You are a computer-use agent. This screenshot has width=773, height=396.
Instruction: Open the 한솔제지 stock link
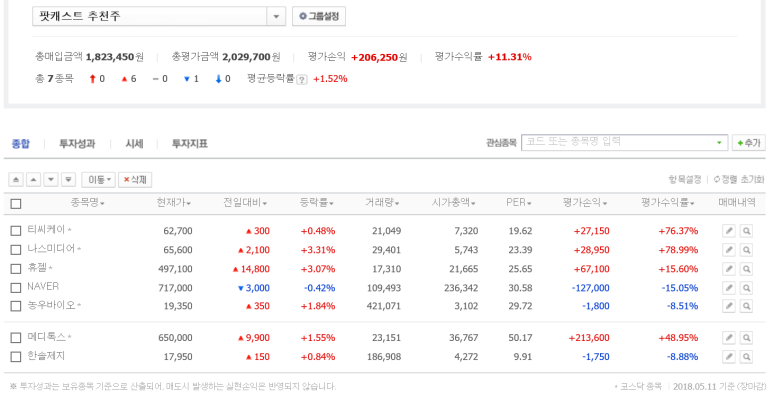coord(46,356)
